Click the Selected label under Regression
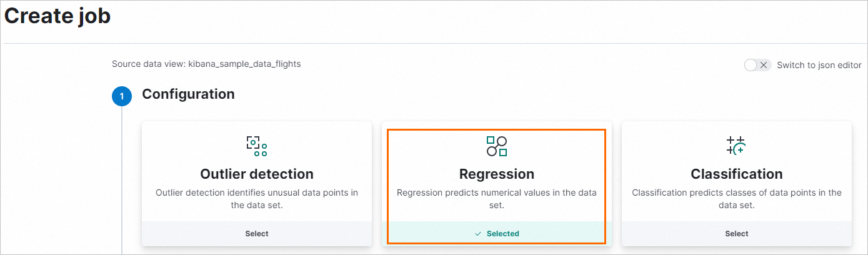Screen dimensions: 868x255 (502, 234)
